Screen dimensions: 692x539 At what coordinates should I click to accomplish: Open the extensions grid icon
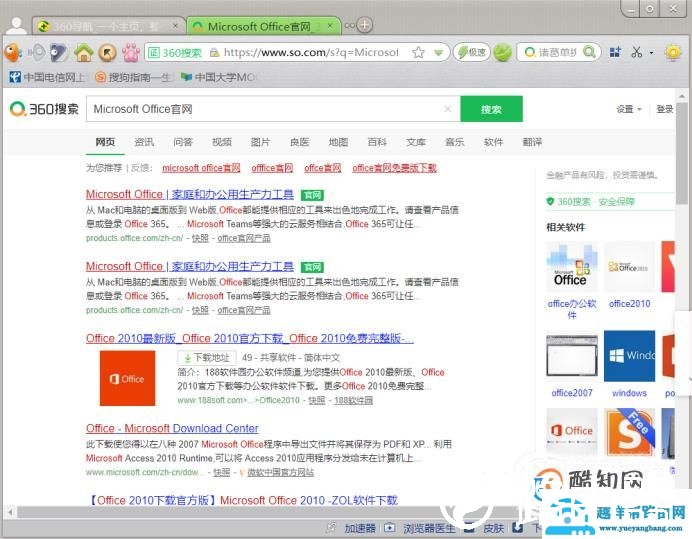615,53
